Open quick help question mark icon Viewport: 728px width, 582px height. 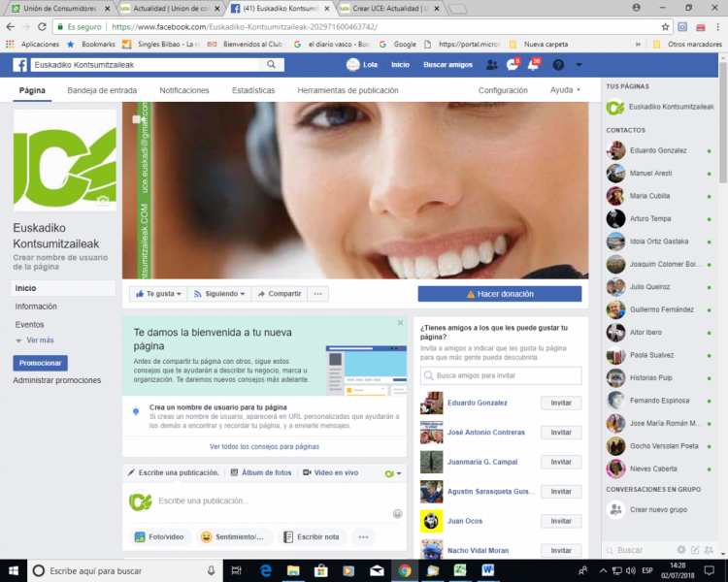(558, 65)
